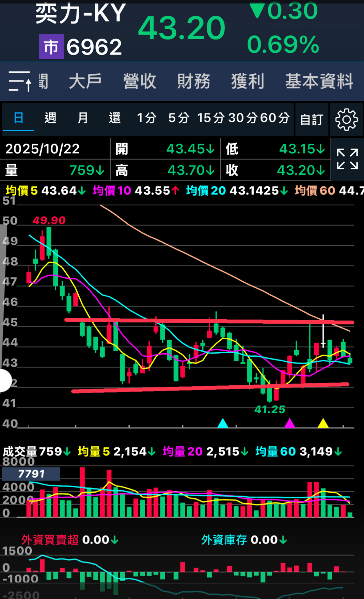The image size is (364, 599).
Task: Tap the 均量5 2,154 volume average label
Action: coord(116,451)
